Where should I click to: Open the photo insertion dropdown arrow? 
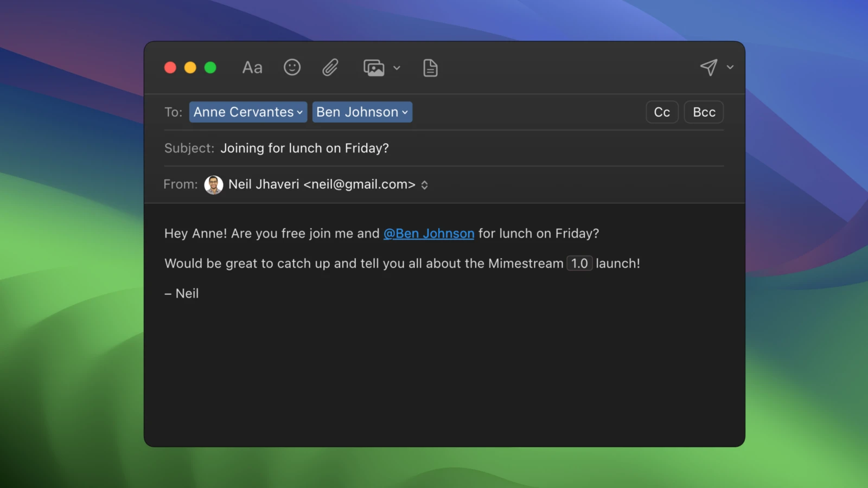point(397,68)
